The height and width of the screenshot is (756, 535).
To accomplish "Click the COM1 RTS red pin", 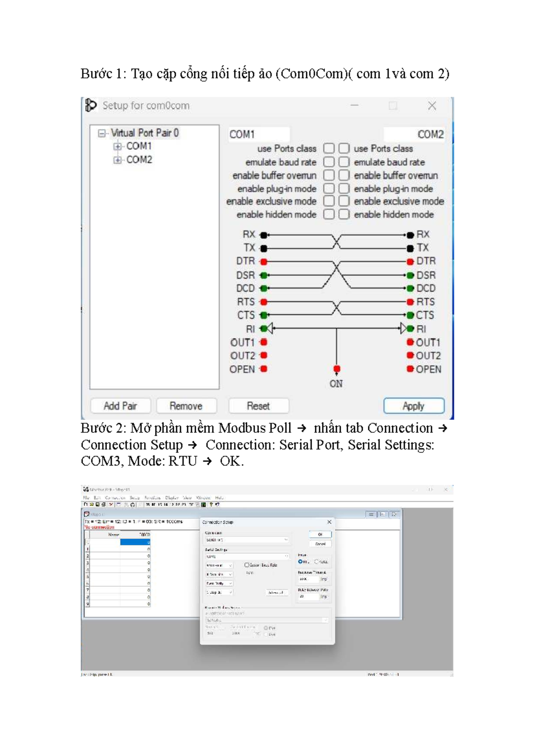I will pos(263,302).
